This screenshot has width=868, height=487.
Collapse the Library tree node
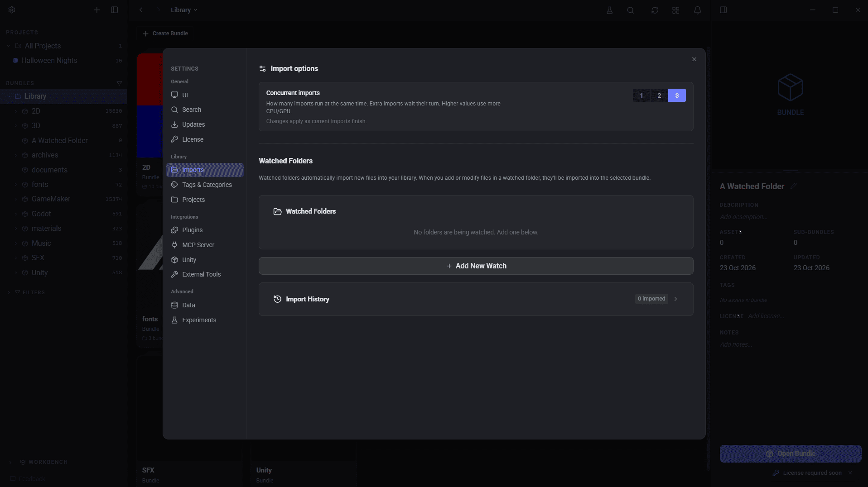(9, 96)
